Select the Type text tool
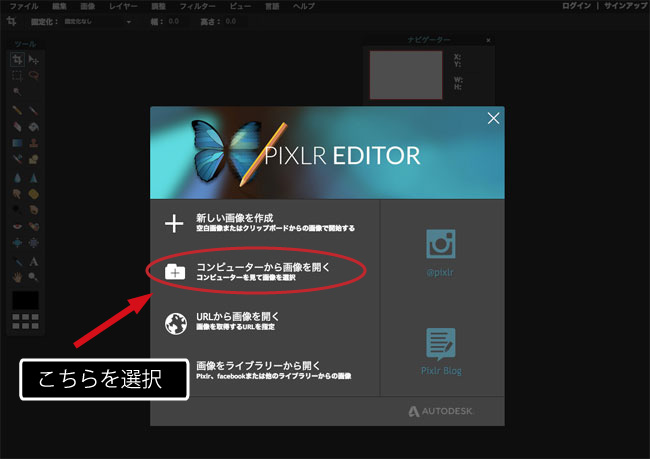This screenshot has height=459, width=650. (x=34, y=262)
